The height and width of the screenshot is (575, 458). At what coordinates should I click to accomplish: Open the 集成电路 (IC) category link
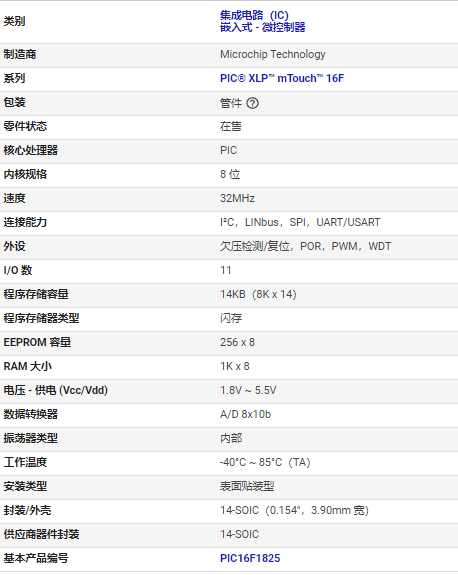click(254, 15)
